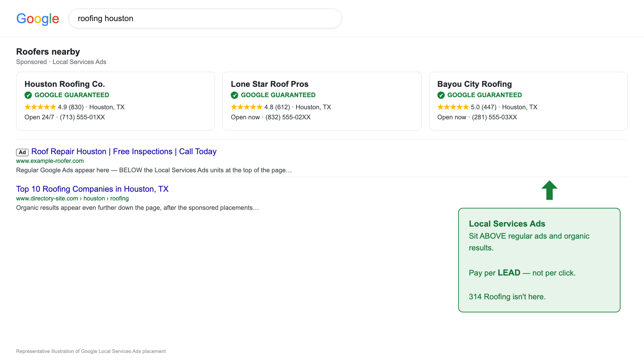This screenshot has width=644, height=362.
Task: Click the '4.8 (612)' rating text
Action: click(277, 107)
